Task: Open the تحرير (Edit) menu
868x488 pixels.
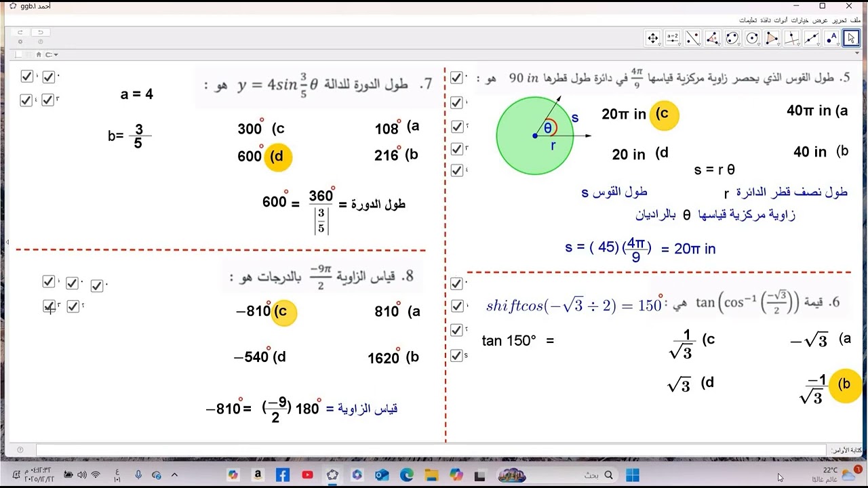Action: (839, 20)
